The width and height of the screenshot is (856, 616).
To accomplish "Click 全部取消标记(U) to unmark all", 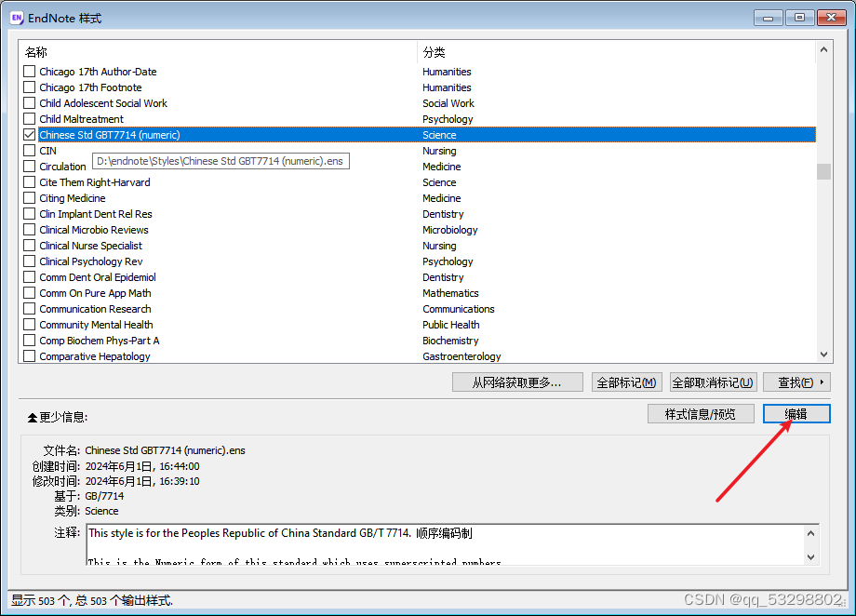I will [713, 382].
